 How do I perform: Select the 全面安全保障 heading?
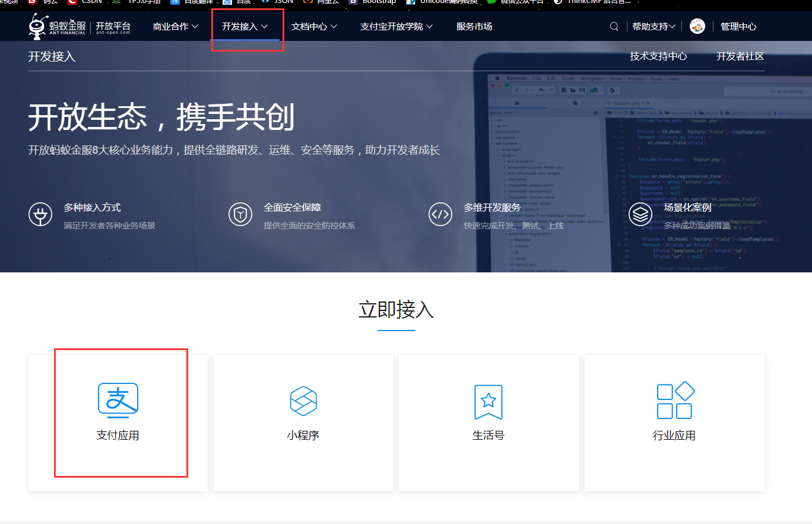click(293, 208)
